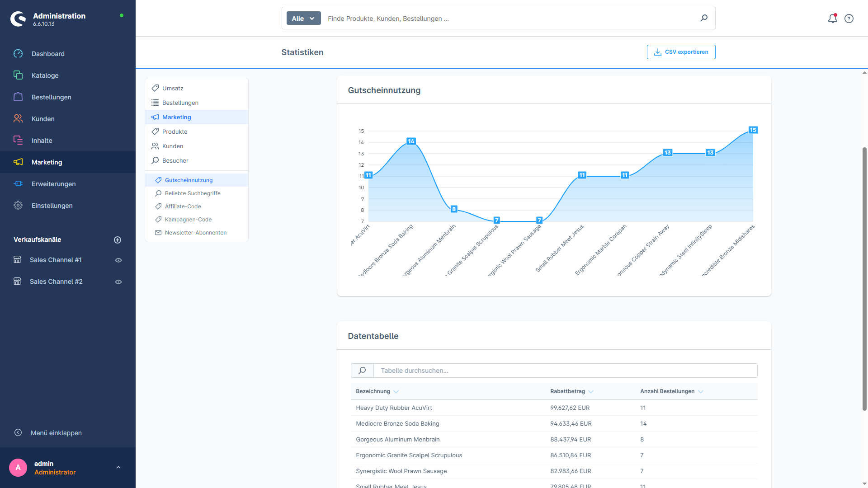Sort by the Anzahl Bestellungen dropdown arrow
Screen dimensions: 868x488
(700, 391)
